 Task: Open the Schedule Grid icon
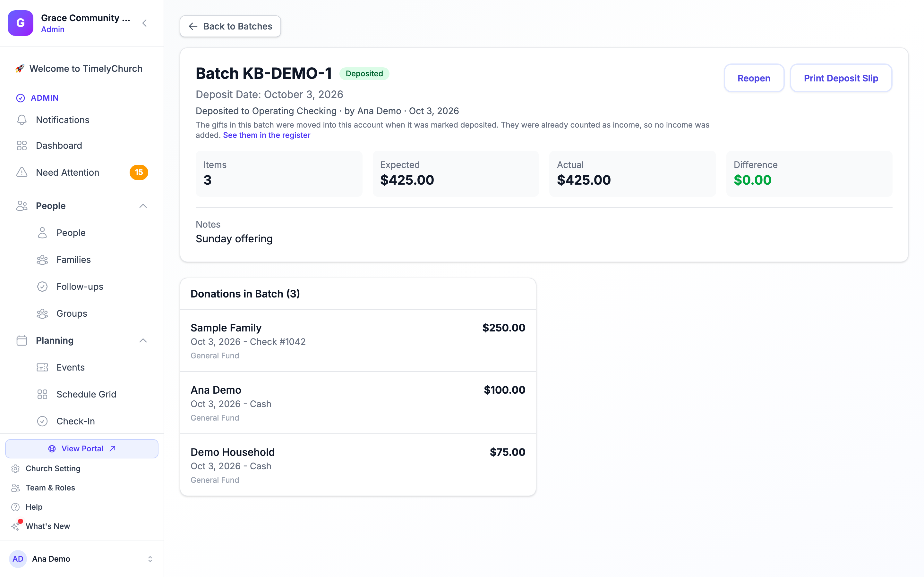tap(42, 394)
